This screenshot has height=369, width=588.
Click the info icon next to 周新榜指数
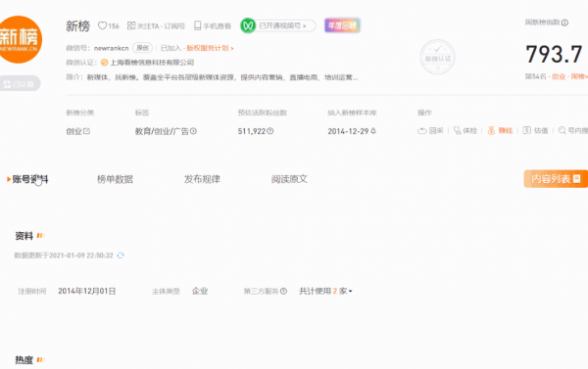pyautogui.click(x=564, y=23)
